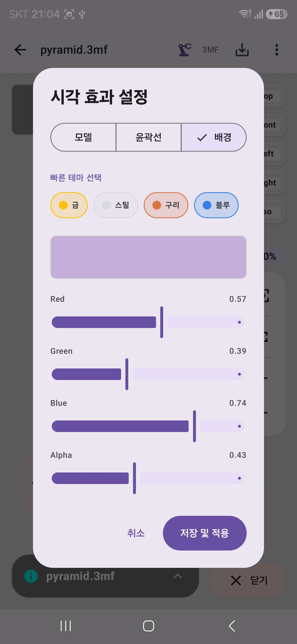Image resolution: width=297 pixels, height=644 pixels.
Task: Select the 윤곽선 segment
Action: [148, 137]
